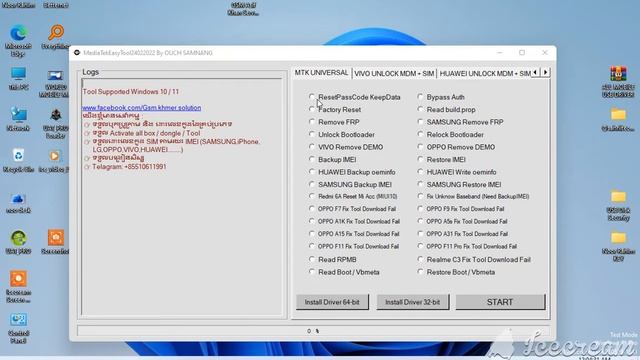Click the Telegram: +85510611991 log line
Screen dimensions: 640x360
coord(129,167)
